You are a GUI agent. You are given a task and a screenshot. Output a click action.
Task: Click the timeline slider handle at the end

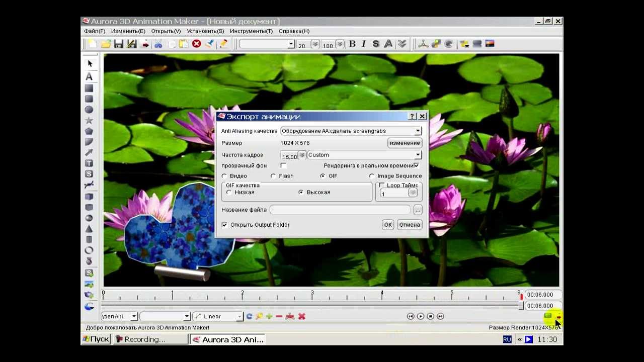coord(521,305)
